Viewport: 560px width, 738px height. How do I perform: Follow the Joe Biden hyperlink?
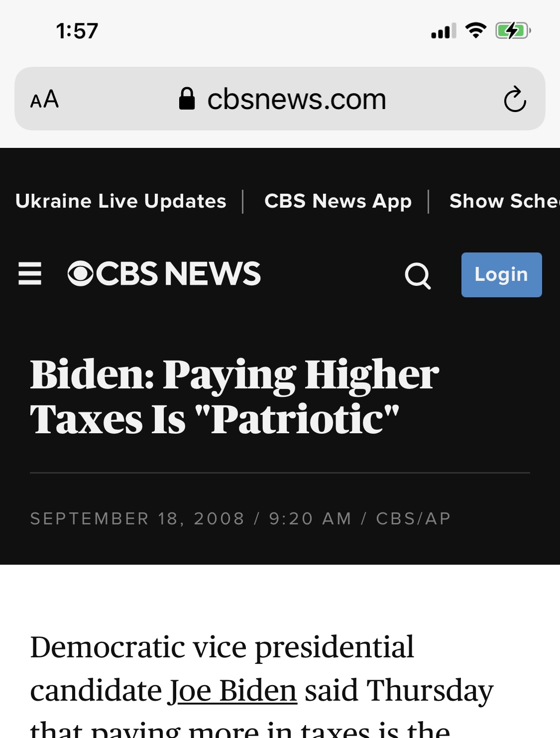233,691
